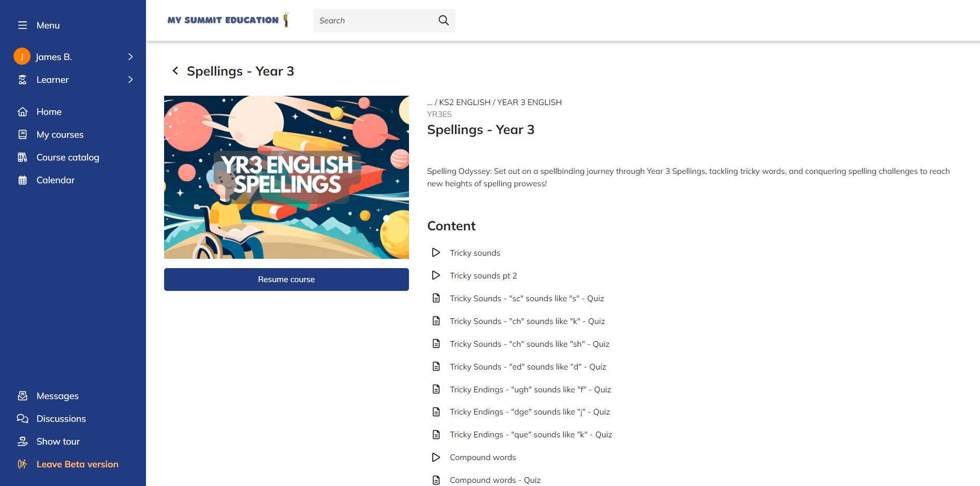The width and height of the screenshot is (980, 486).
Task: Click the YR3 English Spellings course thumbnail
Action: click(x=286, y=177)
